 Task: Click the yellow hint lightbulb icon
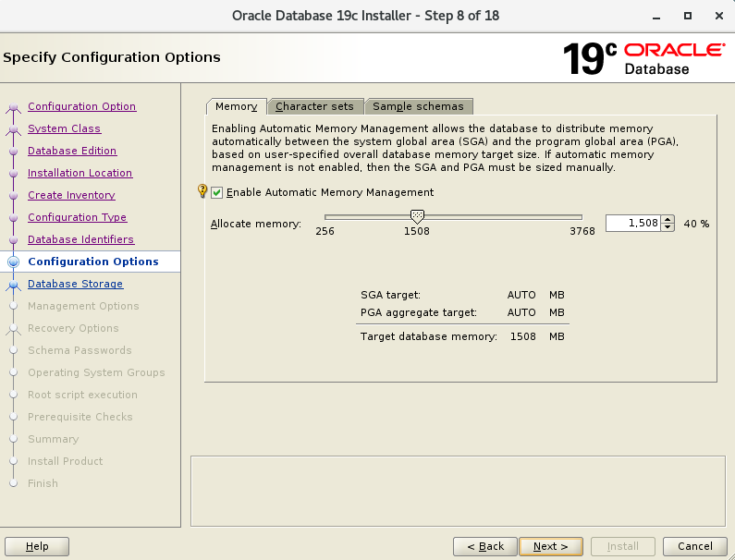202,190
